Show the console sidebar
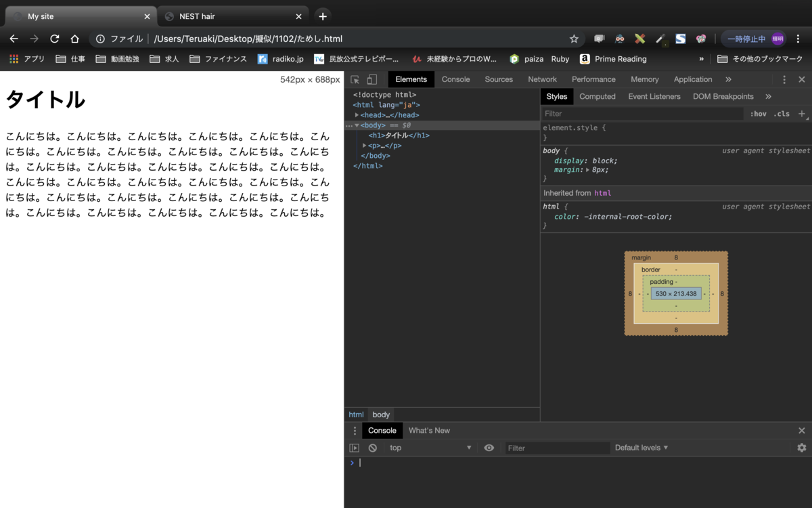This screenshot has height=508, width=812. 354,448
